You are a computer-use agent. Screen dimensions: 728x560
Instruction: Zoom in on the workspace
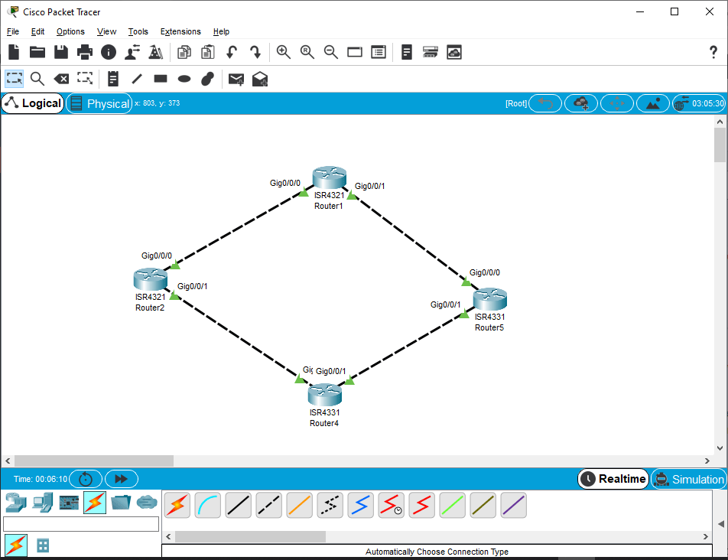coord(283,52)
